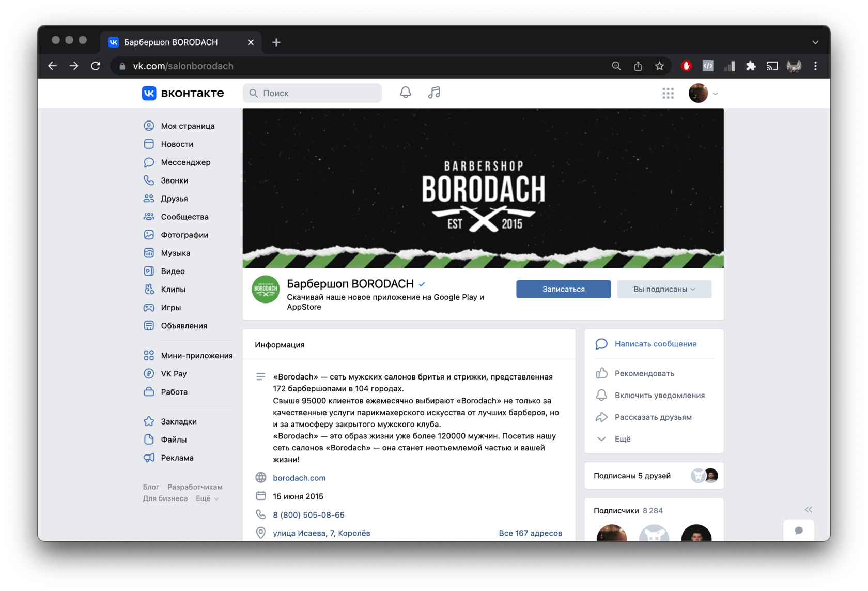The image size is (868, 591).
Task: Click the Сообщества group icon
Action: click(x=149, y=217)
